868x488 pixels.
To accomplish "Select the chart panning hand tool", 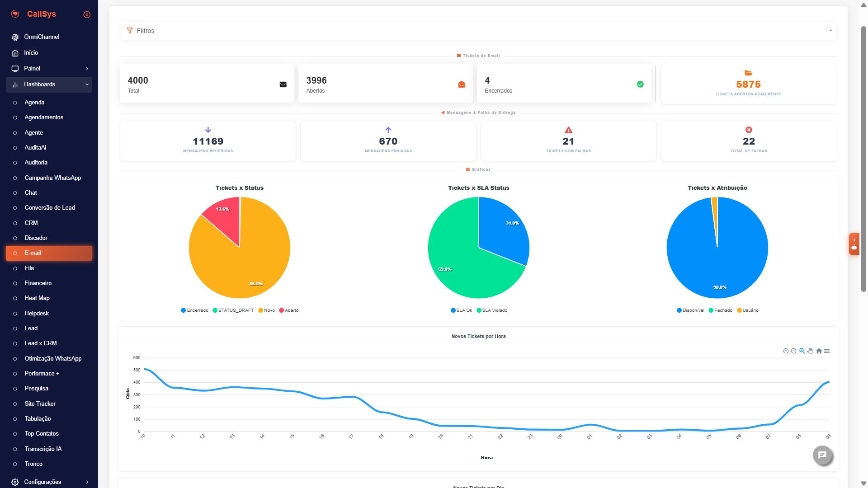I will coord(810,351).
